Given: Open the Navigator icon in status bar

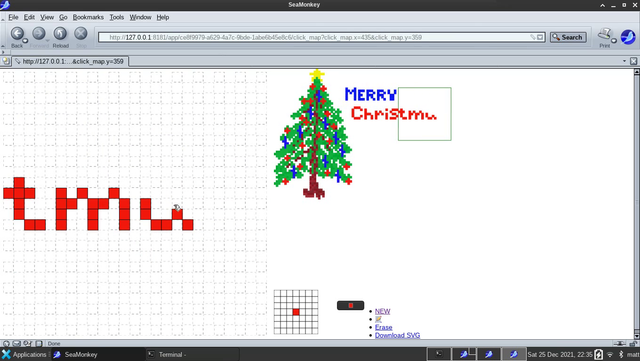Looking at the screenshot, I should pos(6,343).
